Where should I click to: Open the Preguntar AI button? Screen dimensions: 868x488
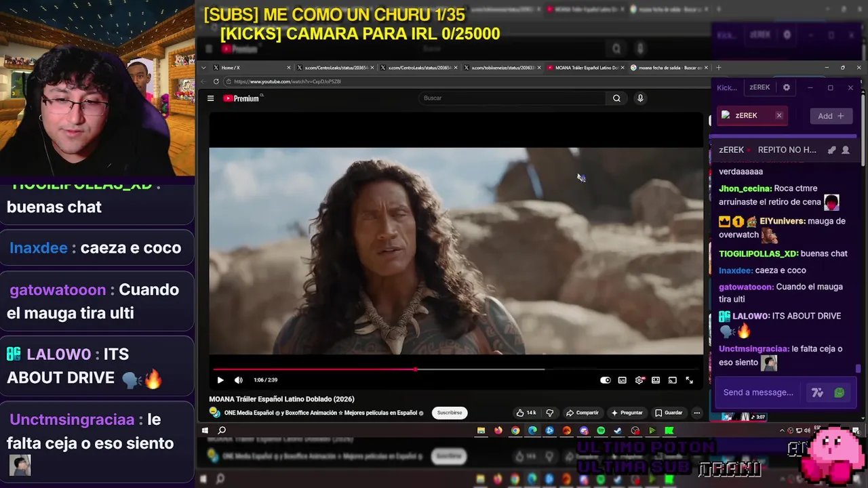[x=627, y=413]
